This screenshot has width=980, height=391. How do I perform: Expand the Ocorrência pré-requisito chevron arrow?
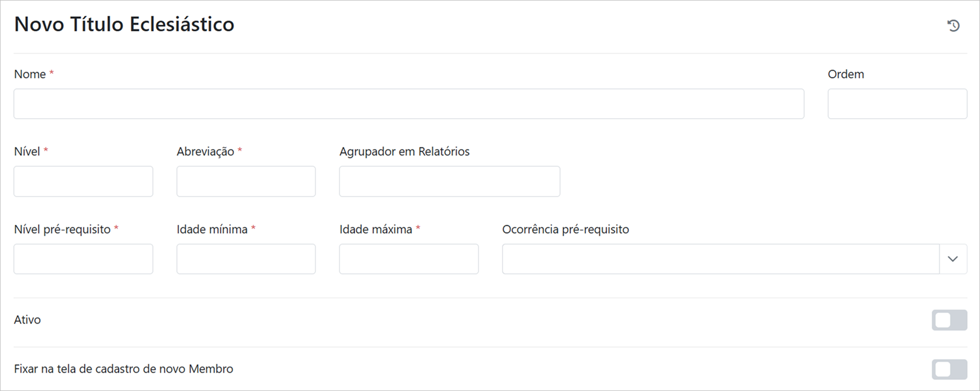pos(953,259)
